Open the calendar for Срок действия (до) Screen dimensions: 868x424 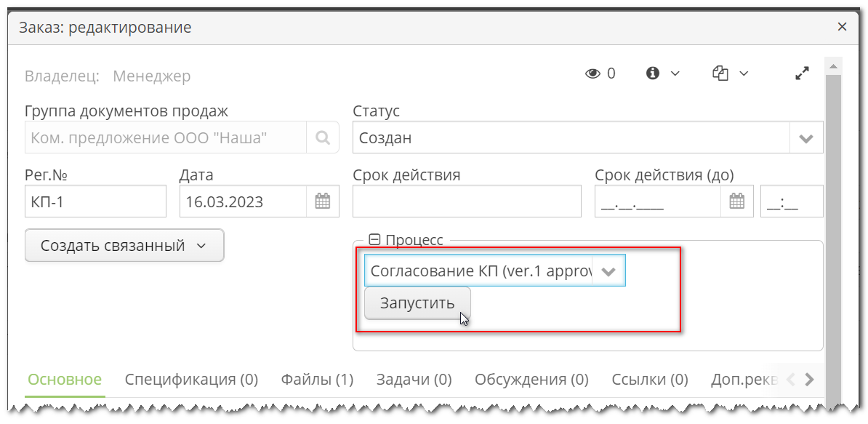point(737,201)
